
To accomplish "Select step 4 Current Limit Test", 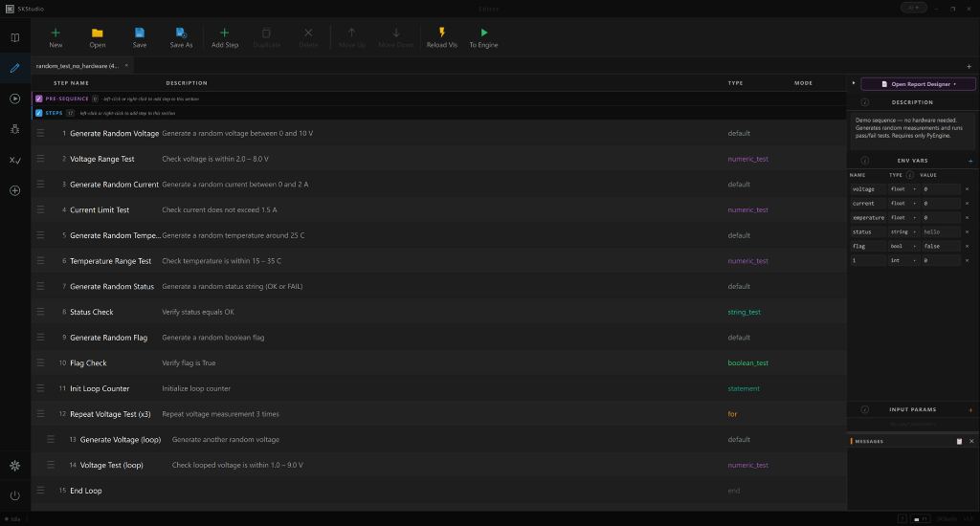I will click(x=438, y=209).
